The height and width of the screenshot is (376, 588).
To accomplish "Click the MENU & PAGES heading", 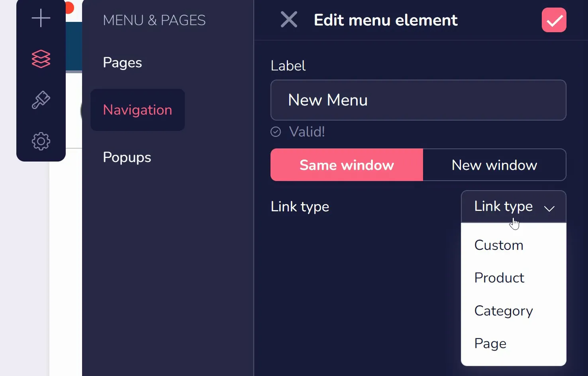I will [x=154, y=20].
